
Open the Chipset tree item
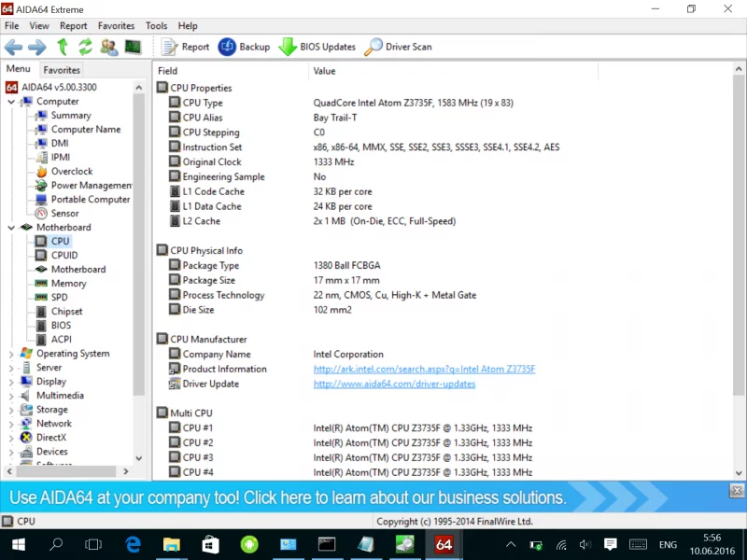coord(66,312)
